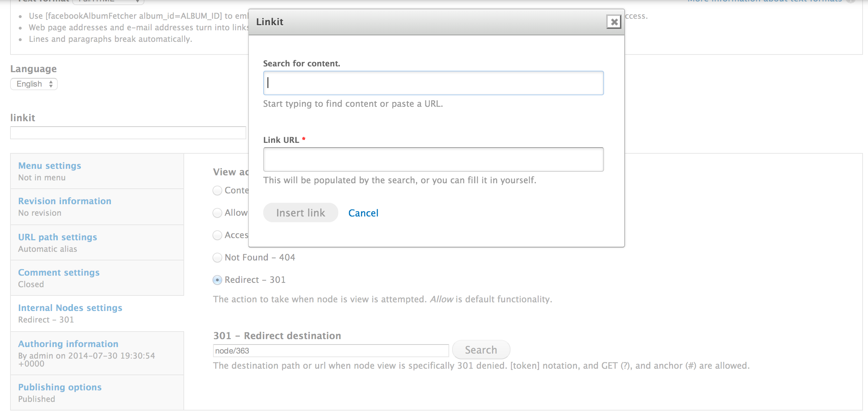This screenshot has height=412, width=868.
Task: Click the linkit text field
Action: click(128, 133)
